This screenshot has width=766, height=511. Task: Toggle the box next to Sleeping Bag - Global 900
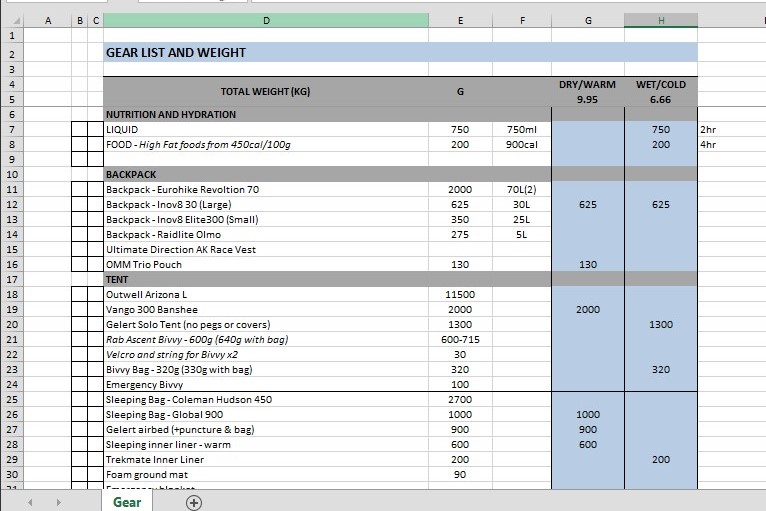(80, 415)
